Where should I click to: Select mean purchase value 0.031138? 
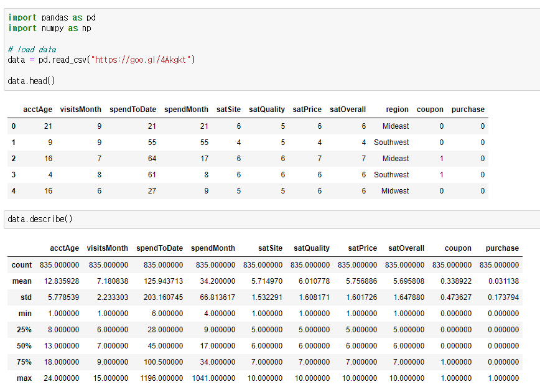(x=503, y=281)
